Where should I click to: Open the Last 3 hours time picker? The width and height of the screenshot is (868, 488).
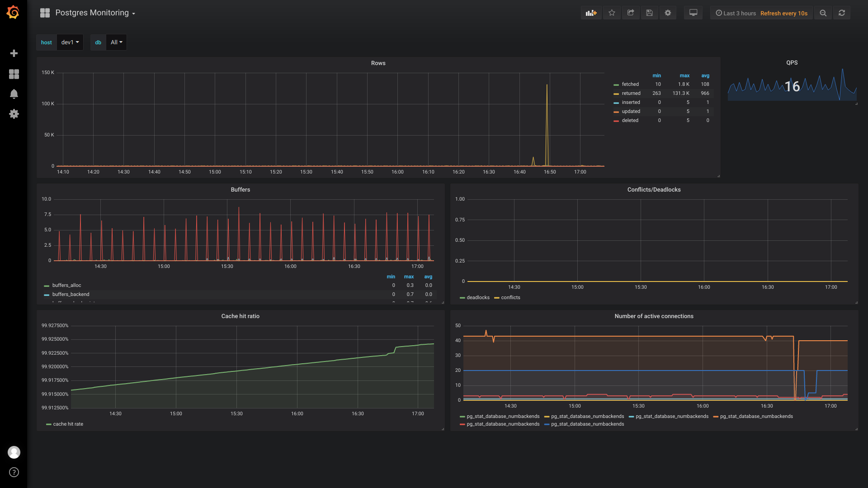[x=736, y=13]
